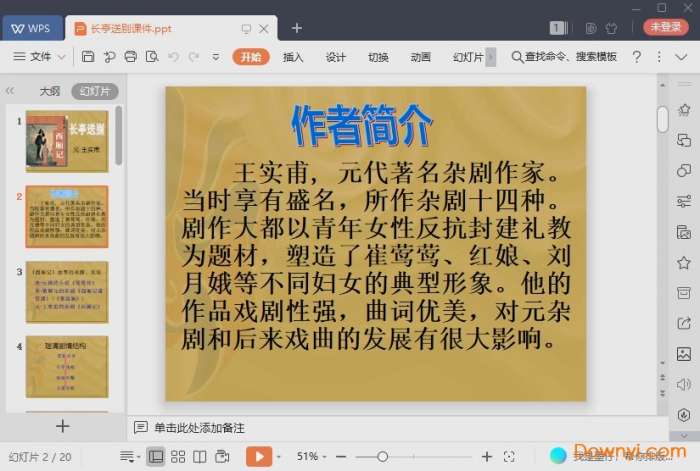Select slide 4 thumbnail
This screenshot has height=471, width=700.
click(67, 367)
